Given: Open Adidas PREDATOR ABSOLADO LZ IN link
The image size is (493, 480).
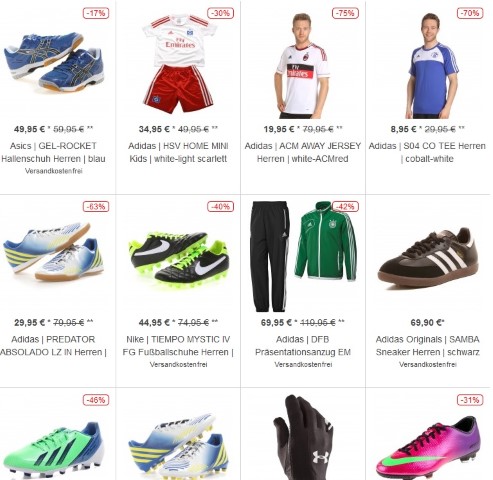Looking at the screenshot, I should pyautogui.click(x=53, y=346).
